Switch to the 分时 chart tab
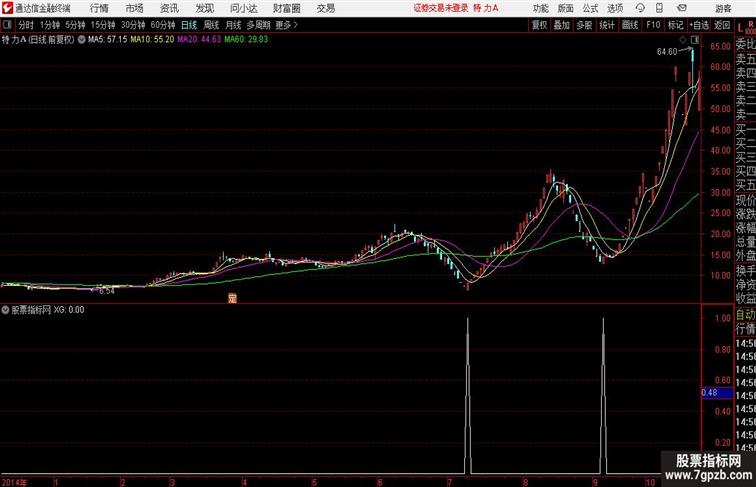The height and width of the screenshot is (487, 756). pos(26,25)
